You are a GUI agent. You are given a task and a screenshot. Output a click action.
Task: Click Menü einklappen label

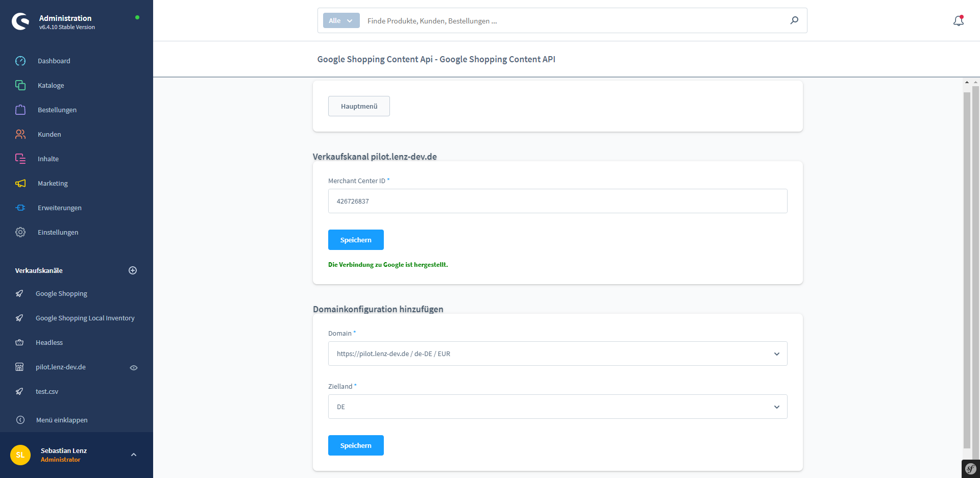pos(62,420)
